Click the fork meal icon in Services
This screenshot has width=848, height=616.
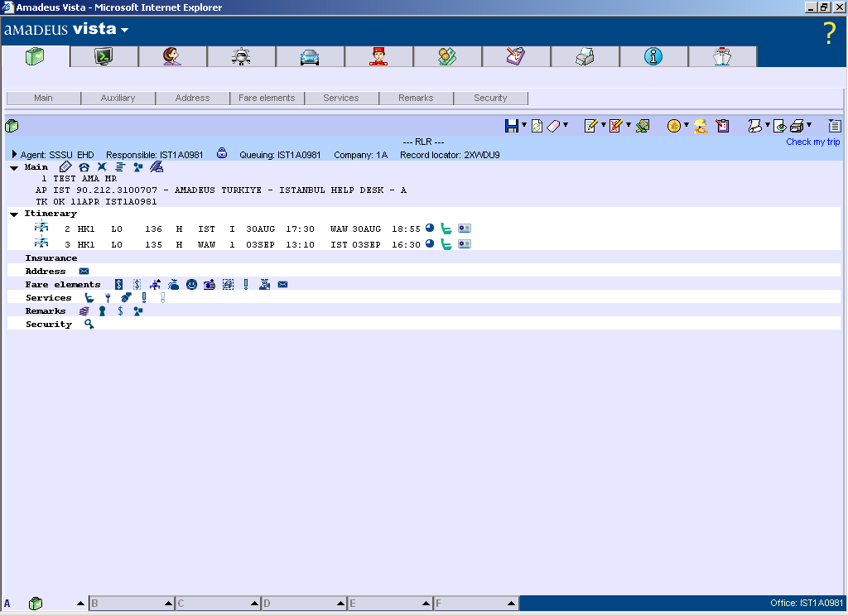click(x=108, y=297)
